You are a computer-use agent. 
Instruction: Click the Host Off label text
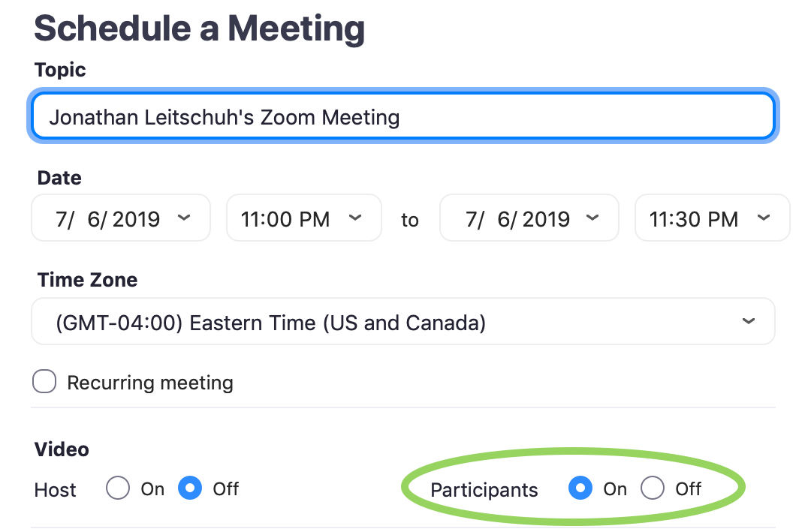coord(226,488)
